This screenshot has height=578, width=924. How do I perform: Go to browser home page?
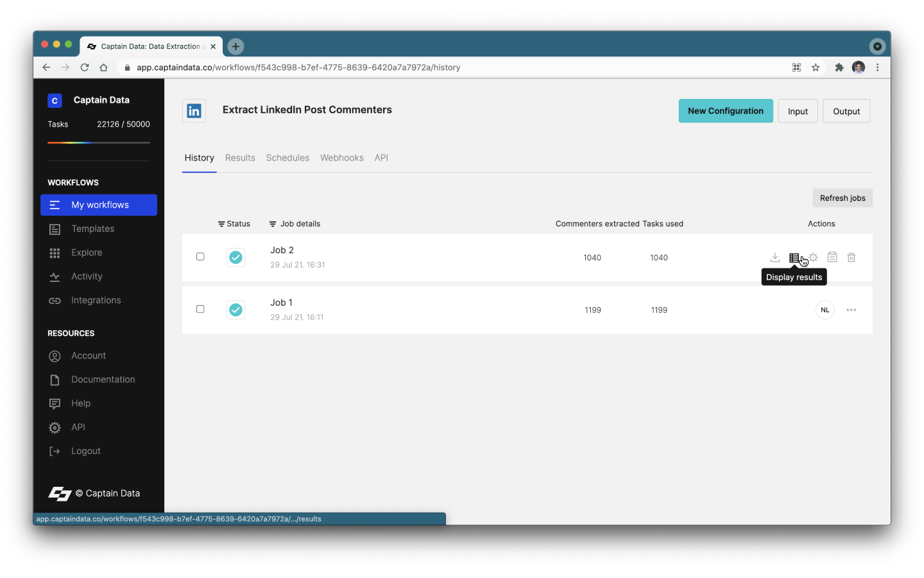coord(103,67)
